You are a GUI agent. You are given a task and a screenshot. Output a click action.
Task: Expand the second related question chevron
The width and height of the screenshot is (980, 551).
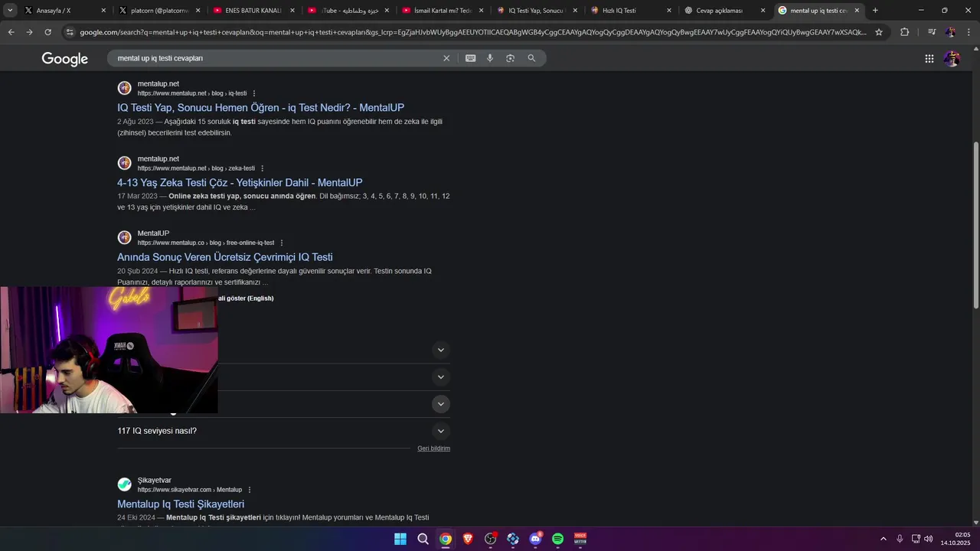[440, 377]
